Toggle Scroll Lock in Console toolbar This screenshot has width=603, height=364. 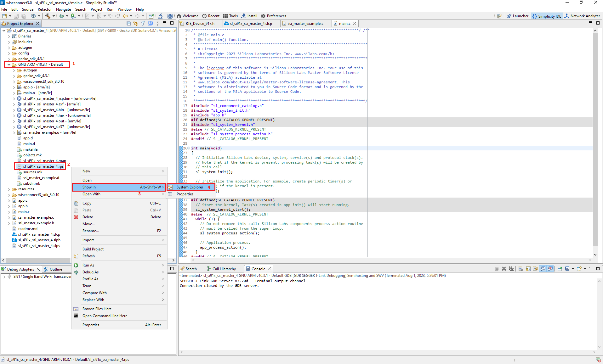tap(528, 269)
